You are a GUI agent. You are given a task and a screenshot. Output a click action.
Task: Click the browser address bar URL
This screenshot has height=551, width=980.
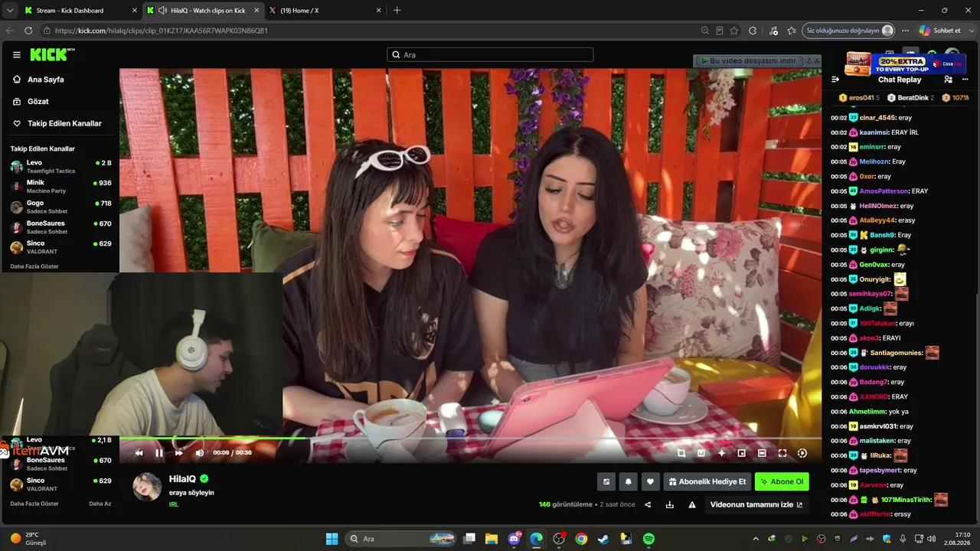tap(161, 31)
